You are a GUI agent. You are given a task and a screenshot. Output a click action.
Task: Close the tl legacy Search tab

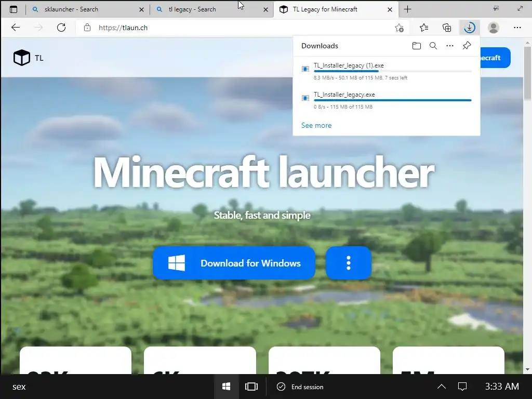(x=265, y=10)
